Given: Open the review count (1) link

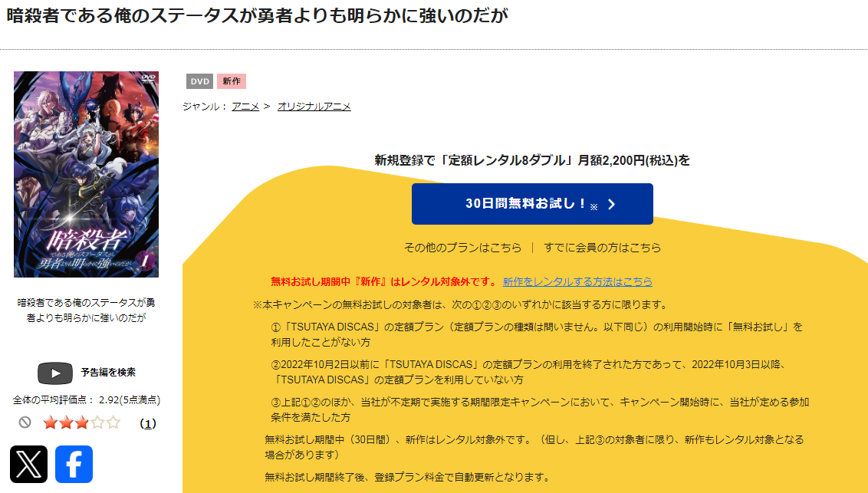Looking at the screenshot, I should coord(148,423).
